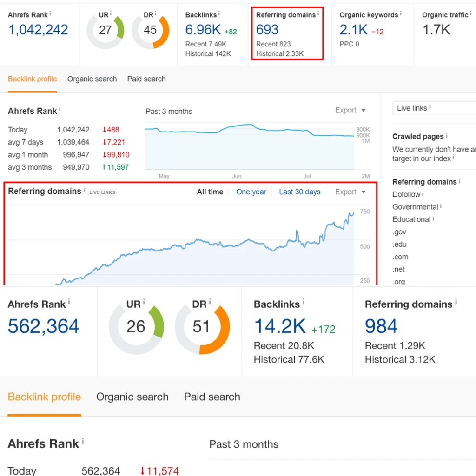Screen dimensions: 476x476
Task: Click info icon beside Ahrefs Rank above 562,364
Action: 69,302
